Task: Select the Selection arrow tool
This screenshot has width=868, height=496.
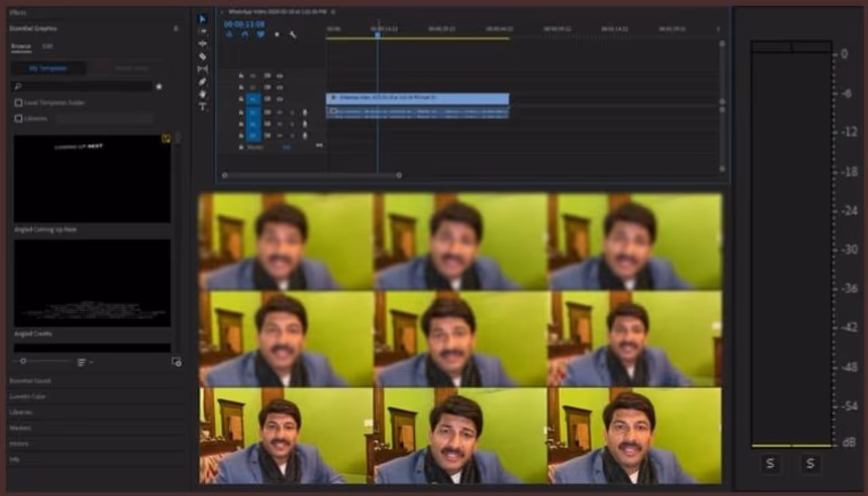Action: pos(202,19)
